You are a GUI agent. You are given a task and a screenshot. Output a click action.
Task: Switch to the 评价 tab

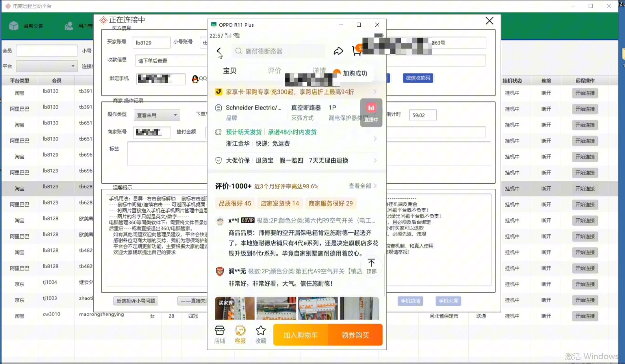click(274, 71)
